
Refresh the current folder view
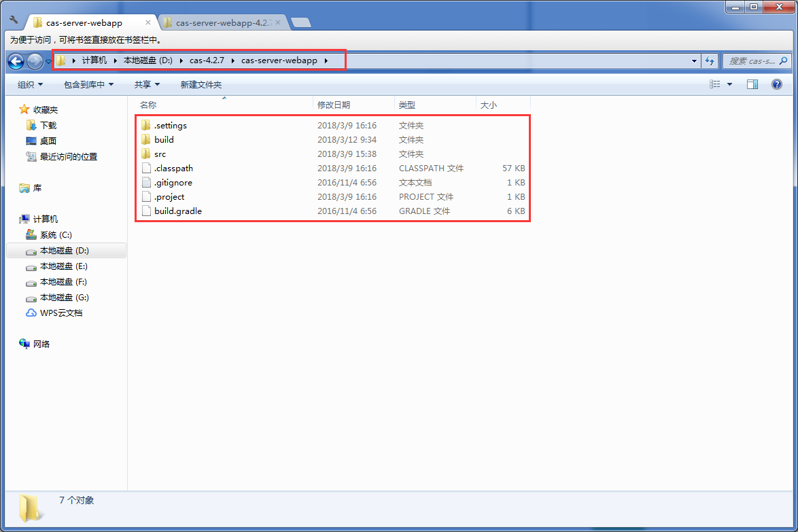tap(710, 61)
